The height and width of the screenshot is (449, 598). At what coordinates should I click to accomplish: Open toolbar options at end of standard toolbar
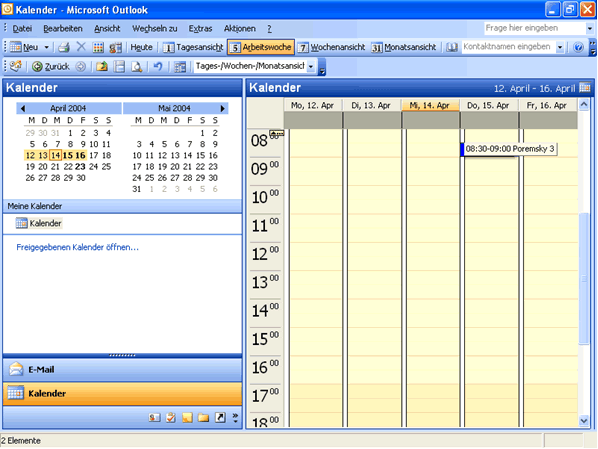coord(593,47)
